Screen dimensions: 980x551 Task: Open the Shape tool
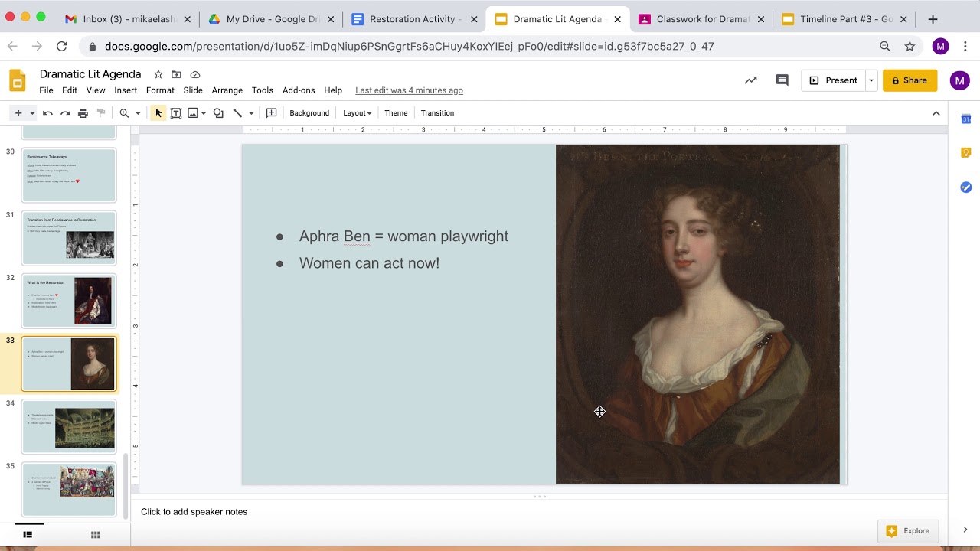(218, 113)
